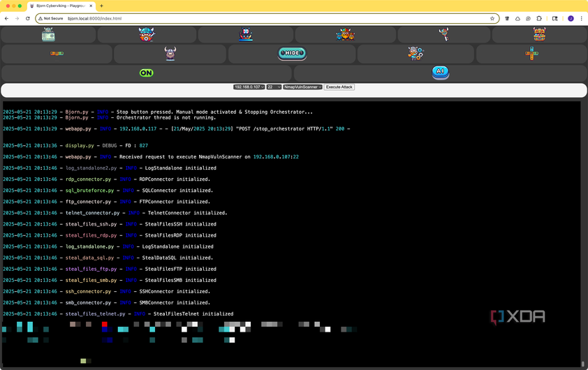Screen dimensions: 588x370
Task: Open the target IP dropdown 192.168.0.107
Action: coord(249,87)
